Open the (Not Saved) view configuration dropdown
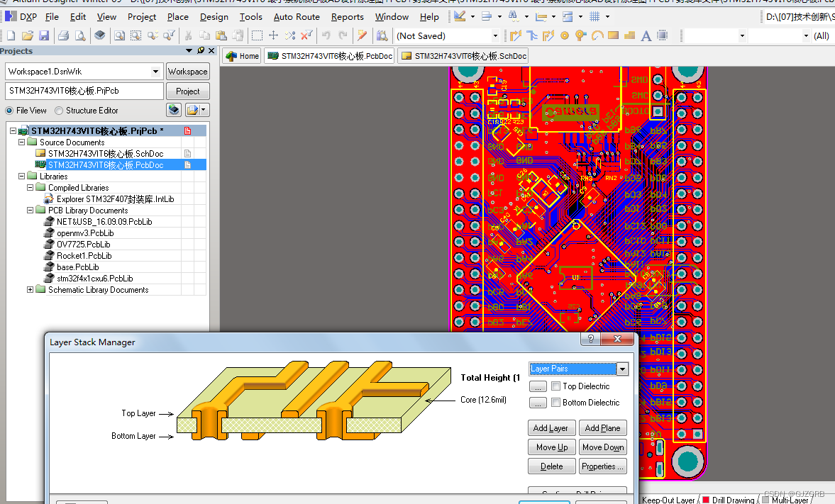This screenshot has height=504, width=835. (495, 36)
